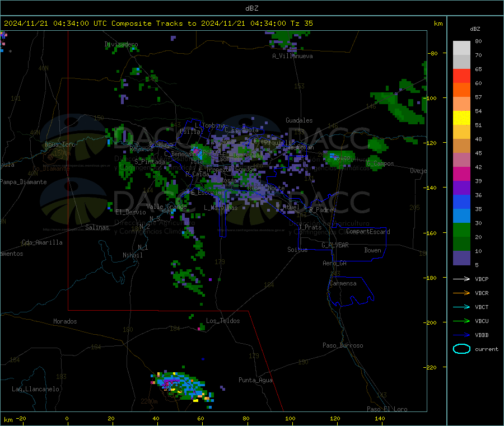Click the UTC Composite Tracks timestamp header
This screenshot has width=504, height=426.
(158, 24)
